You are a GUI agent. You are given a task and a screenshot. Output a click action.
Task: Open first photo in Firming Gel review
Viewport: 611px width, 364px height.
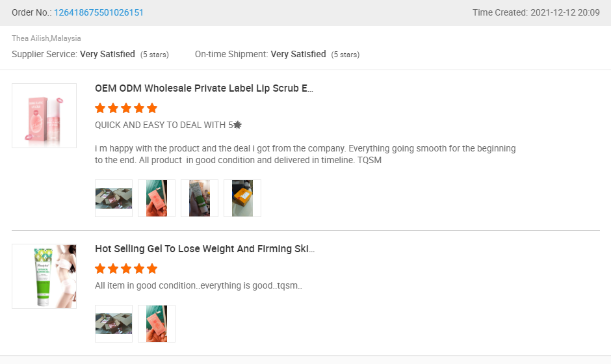(x=114, y=324)
